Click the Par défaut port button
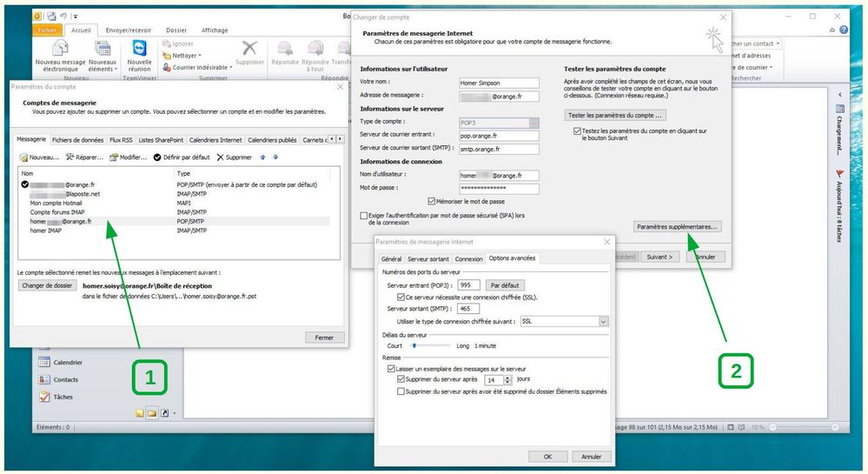Screen dimensions: 868x474 click(504, 285)
